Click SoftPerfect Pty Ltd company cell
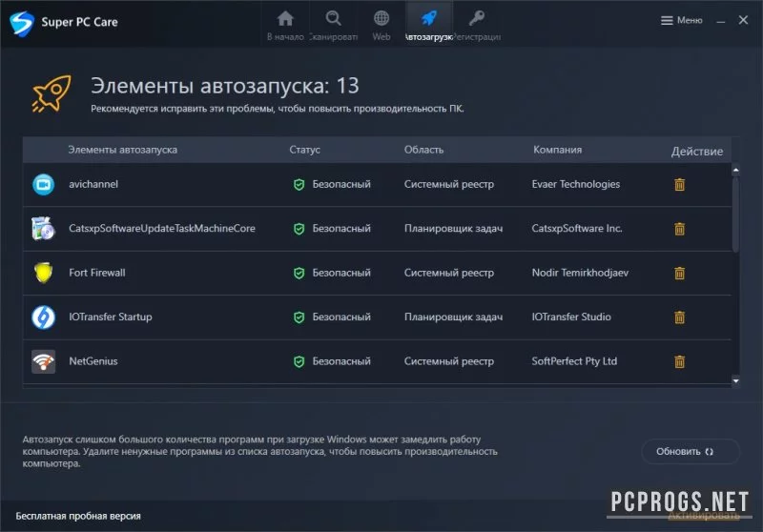The width and height of the screenshot is (763, 532). [x=574, y=361]
